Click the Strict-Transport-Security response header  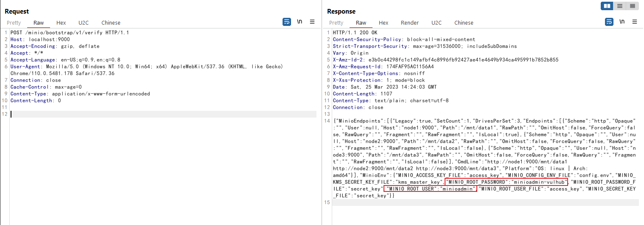pyautogui.click(x=425, y=46)
